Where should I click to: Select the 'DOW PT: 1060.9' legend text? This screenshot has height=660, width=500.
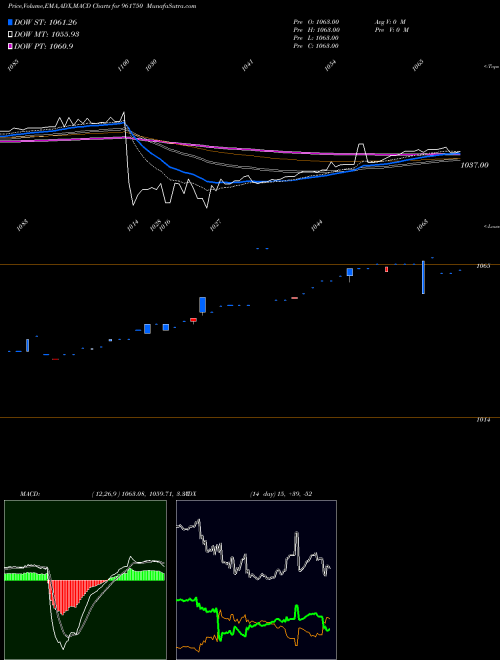44,46
